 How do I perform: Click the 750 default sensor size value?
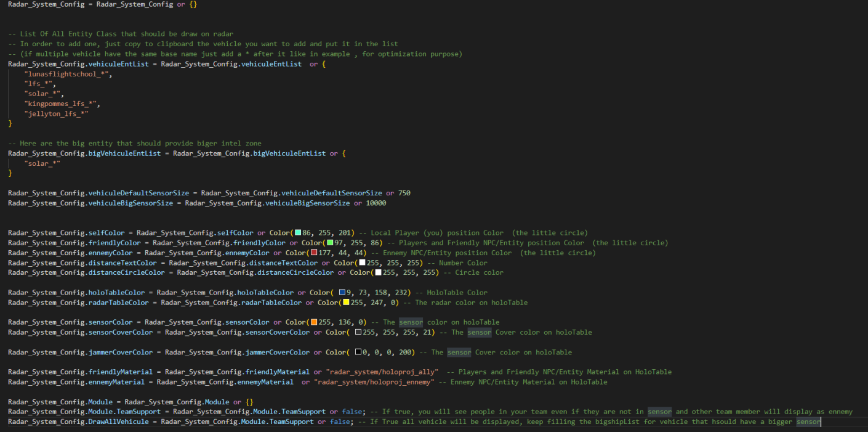(404, 193)
